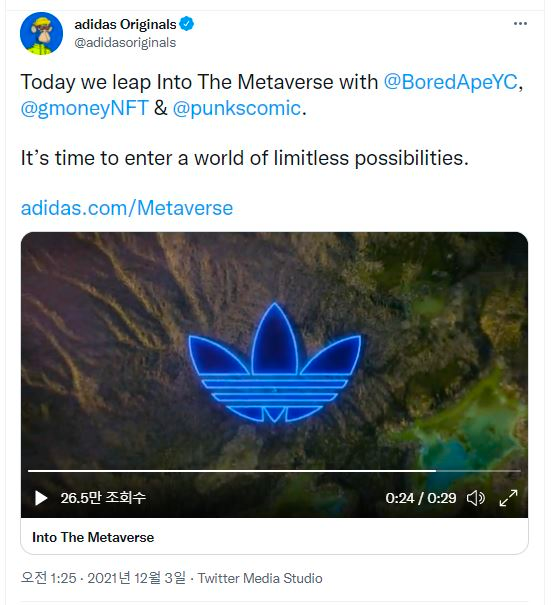Click the video progress bar
The width and height of the screenshot is (551, 605).
tap(274, 471)
